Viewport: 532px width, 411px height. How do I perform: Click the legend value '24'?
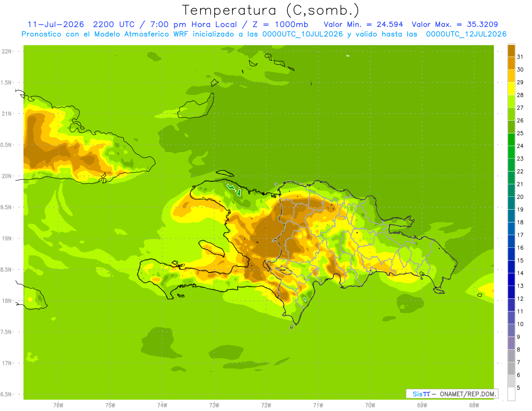tap(520, 146)
